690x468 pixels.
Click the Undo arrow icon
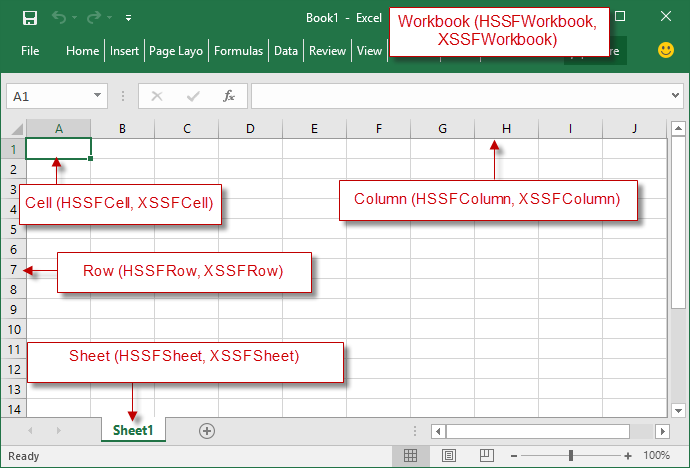tap(59, 18)
